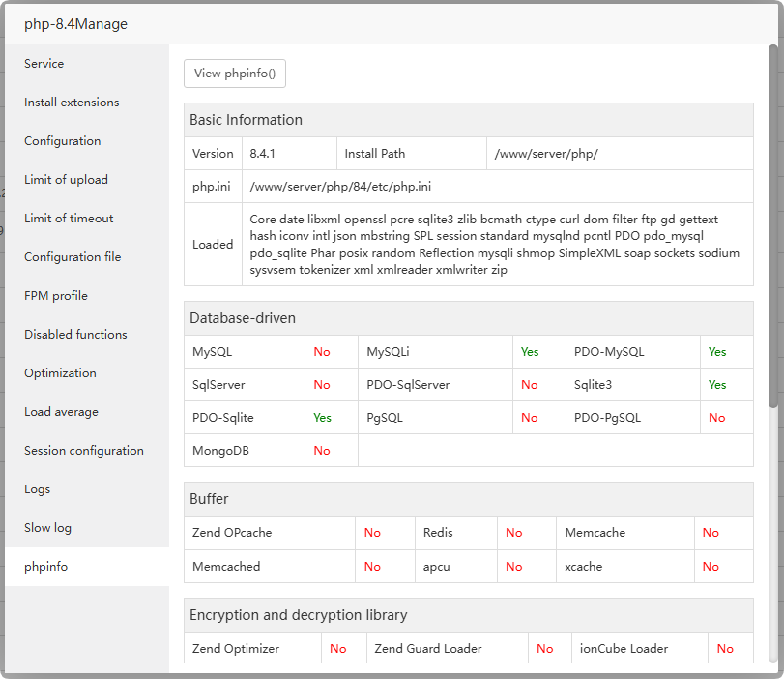Viewport: 784px width, 679px height.
Task: Go to Optimization settings
Action: tap(60, 373)
